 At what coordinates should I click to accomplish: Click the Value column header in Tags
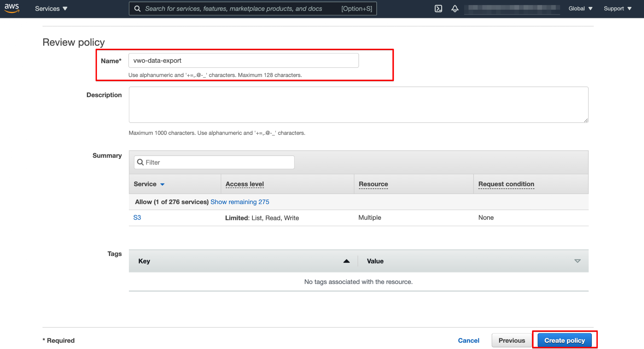375,261
